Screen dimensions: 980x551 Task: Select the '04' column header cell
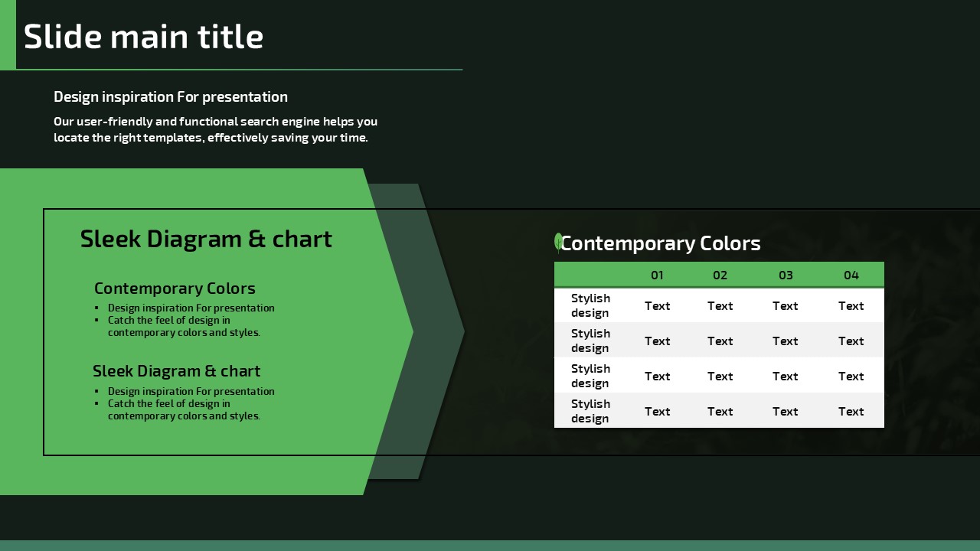pyautogui.click(x=851, y=275)
